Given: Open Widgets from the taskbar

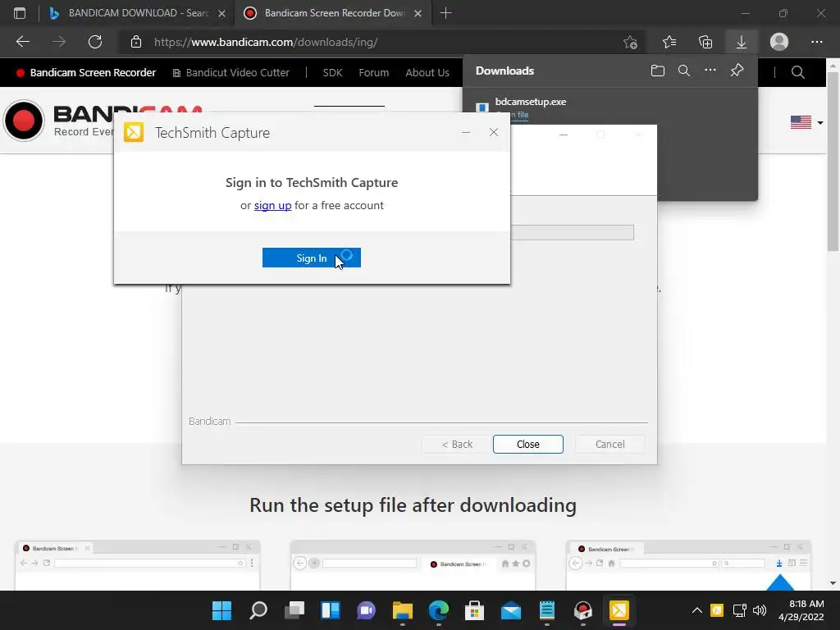Looking at the screenshot, I should pos(331,610).
